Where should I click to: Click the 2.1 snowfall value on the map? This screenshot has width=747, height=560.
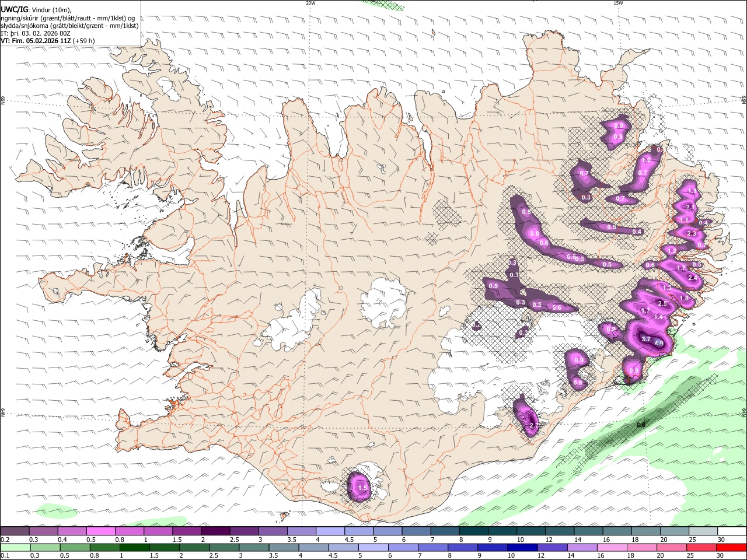[x=690, y=206]
